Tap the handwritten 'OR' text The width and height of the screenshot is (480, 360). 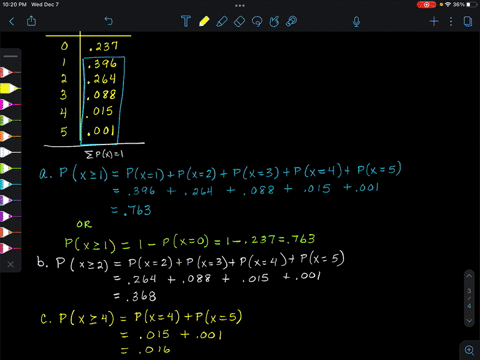tap(84, 224)
